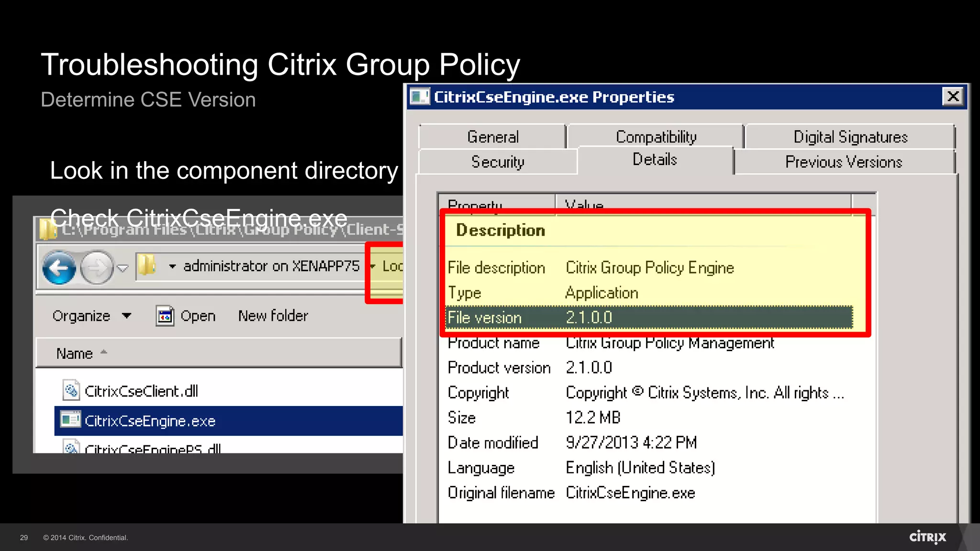The image size is (980, 551).
Task: Click the Explorer Back arrow button
Action: pos(59,267)
